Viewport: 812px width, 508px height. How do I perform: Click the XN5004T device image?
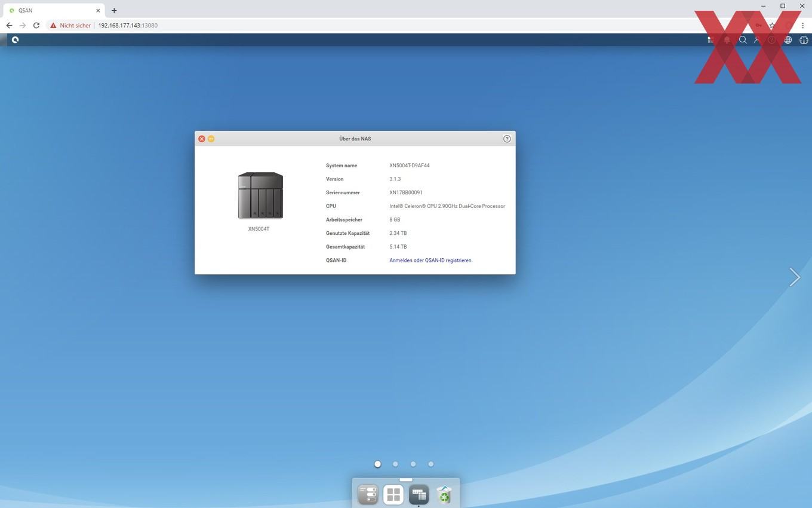tap(260, 196)
